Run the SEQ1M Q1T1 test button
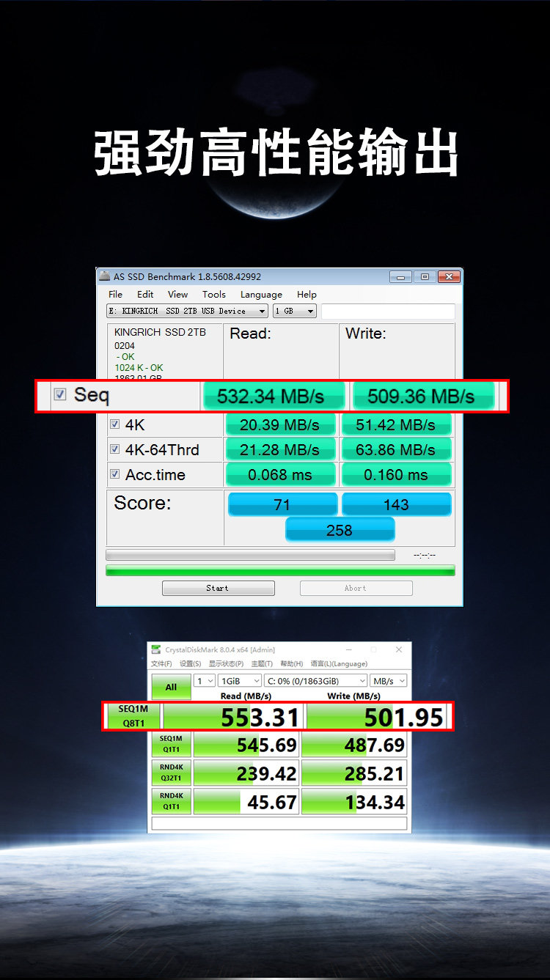 171,745
